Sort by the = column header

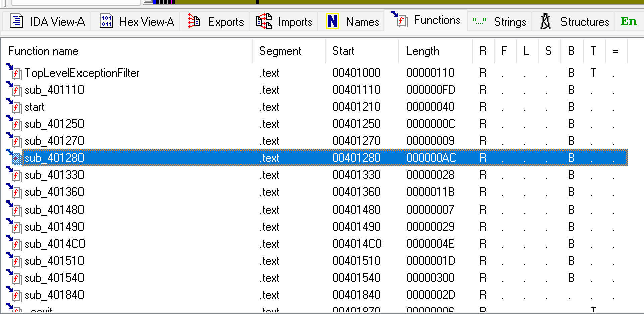(x=616, y=51)
